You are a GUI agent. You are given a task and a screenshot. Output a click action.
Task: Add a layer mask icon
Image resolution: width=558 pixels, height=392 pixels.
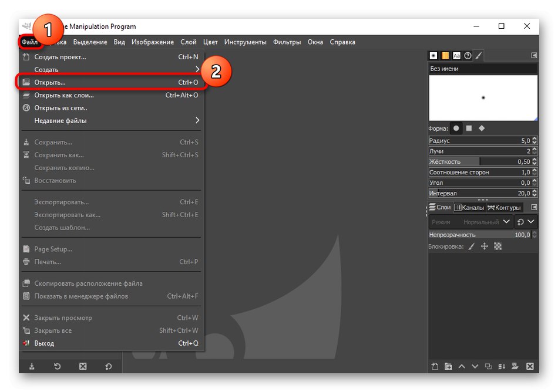point(515,366)
